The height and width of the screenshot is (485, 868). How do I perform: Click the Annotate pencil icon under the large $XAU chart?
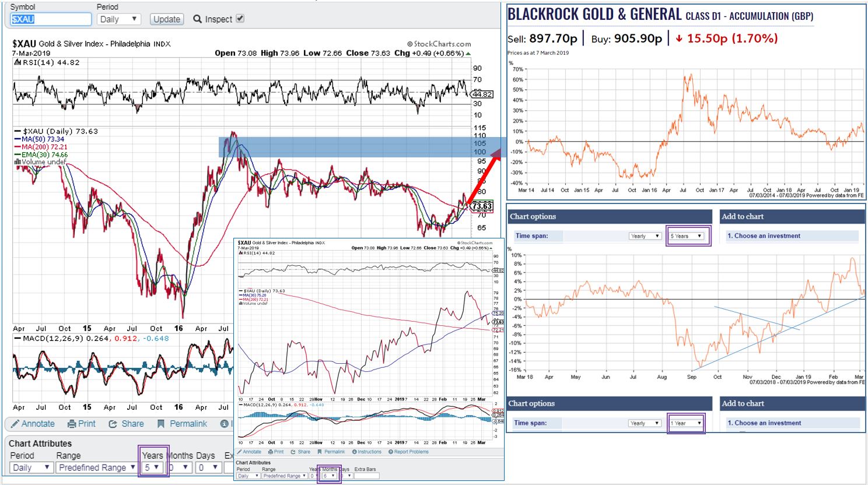[15, 424]
